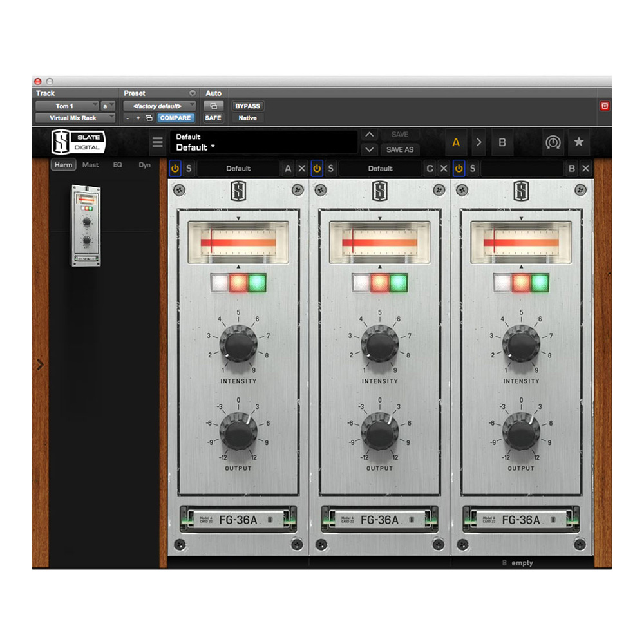Adjust the INTENSITY knob on first module
This screenshot has height=644, width=644.
coord(239,343)
